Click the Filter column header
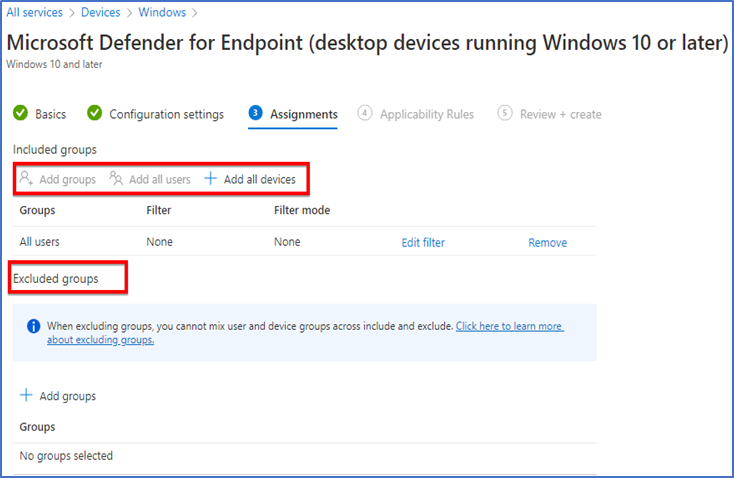 tap(159, 210)
